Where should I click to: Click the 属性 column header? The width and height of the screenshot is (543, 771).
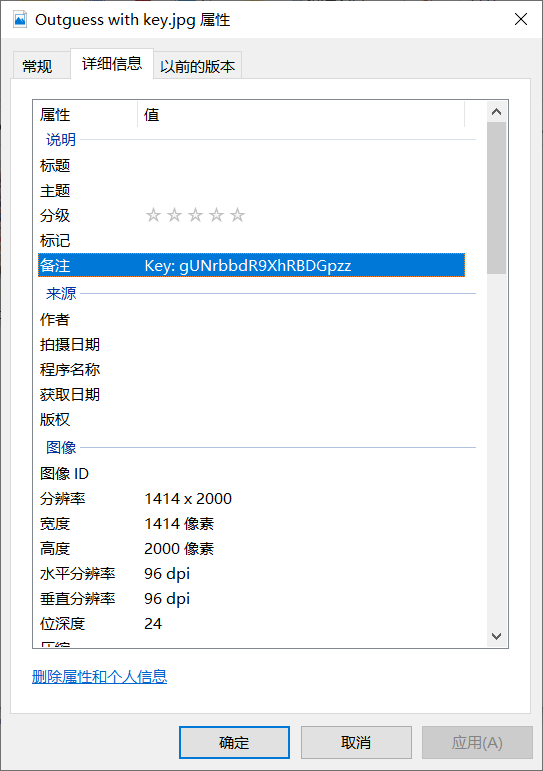coord(85,115)
